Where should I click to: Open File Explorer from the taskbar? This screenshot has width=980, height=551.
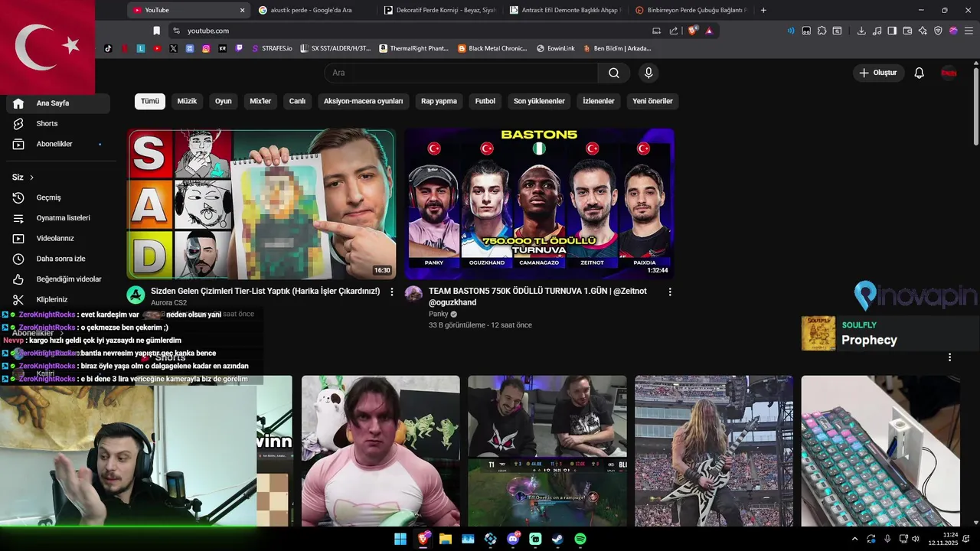(x=445, y=539)
